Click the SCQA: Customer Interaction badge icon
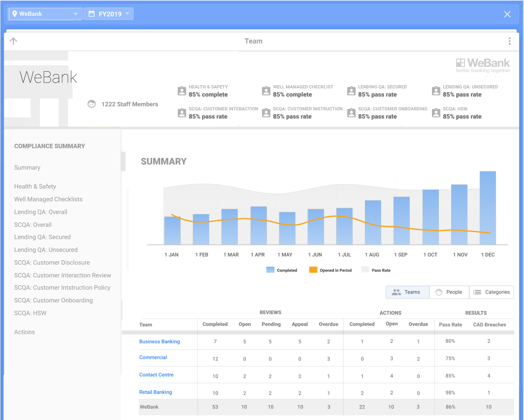 [x=182, y=113]
